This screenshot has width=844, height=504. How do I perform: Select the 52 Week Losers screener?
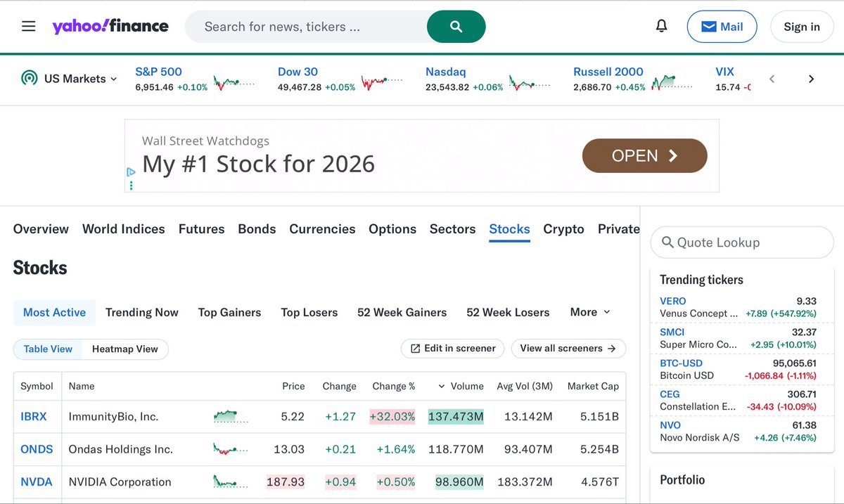pos(508,312)
